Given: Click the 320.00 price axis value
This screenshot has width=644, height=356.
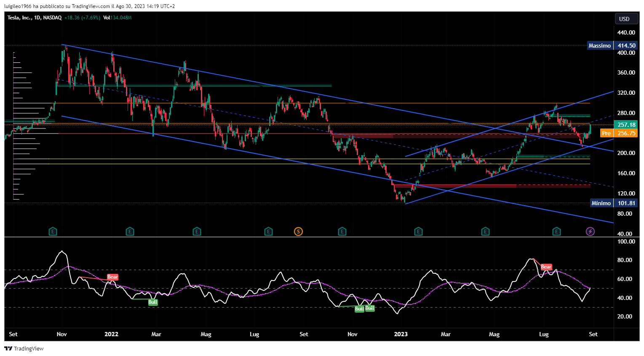Looking at the screenshot, I should 626,93.
